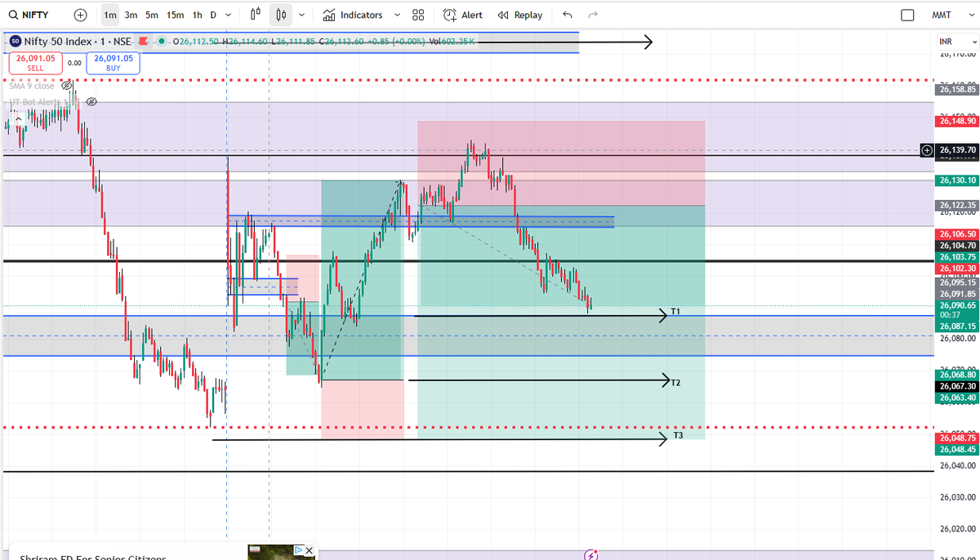Toggle visibility of UT Bot Alerts indicator
The height and width of the screenshot is (560, 980).
tap(91, 102)
